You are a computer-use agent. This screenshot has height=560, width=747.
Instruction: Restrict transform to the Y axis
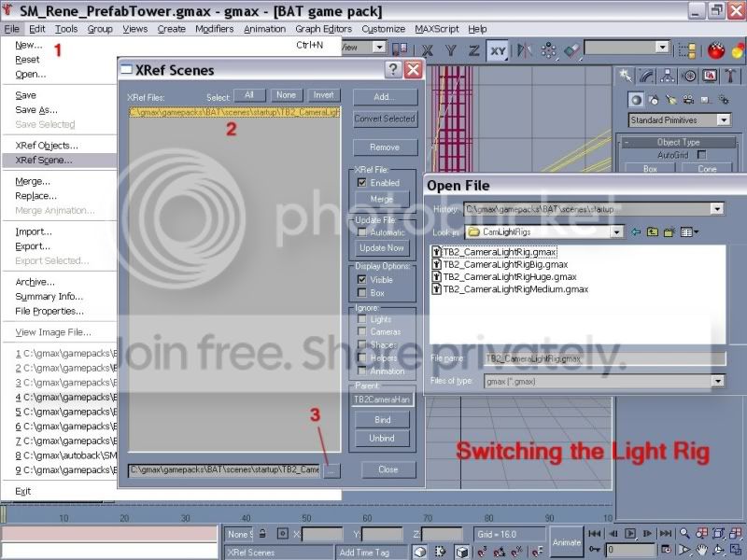pos(450,50)
